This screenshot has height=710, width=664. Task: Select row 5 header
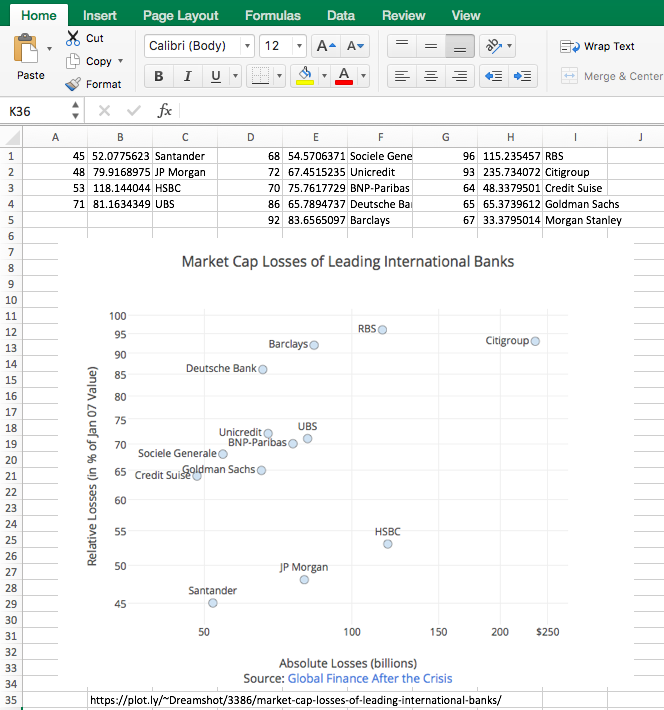(11, 220)
